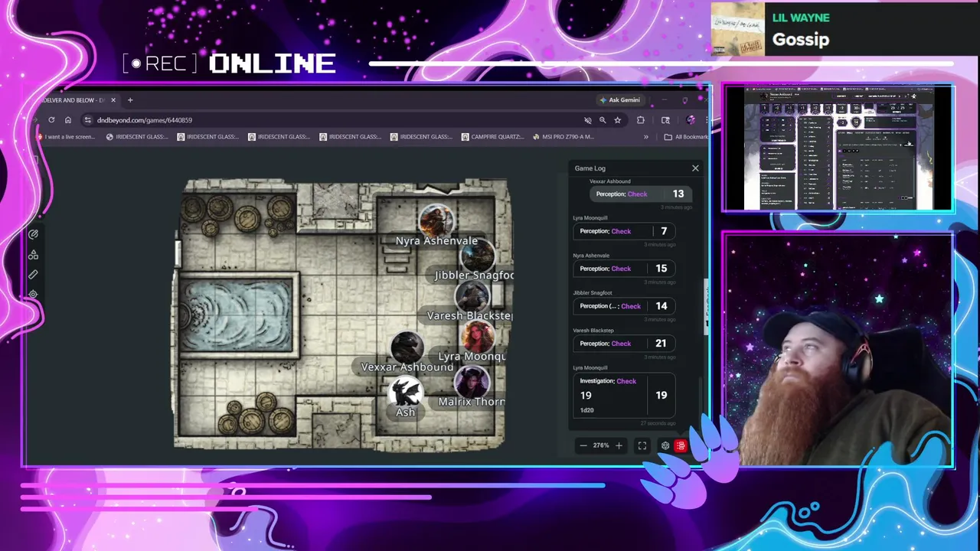Open the browser extensions puzzle icon
This screenshot has width=980, height=551.
(x=641, y=120)
